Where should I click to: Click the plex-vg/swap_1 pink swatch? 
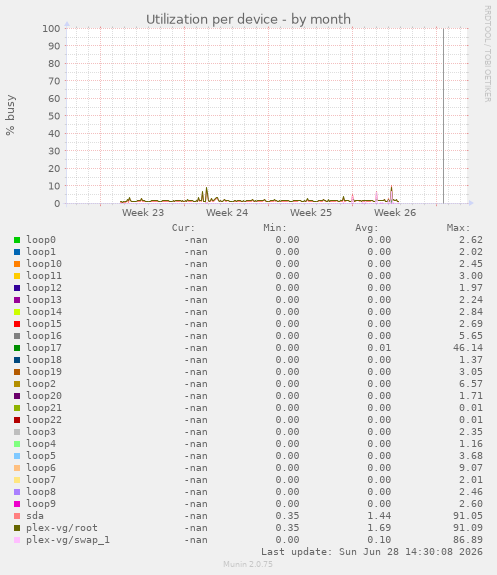pos(17,540)
